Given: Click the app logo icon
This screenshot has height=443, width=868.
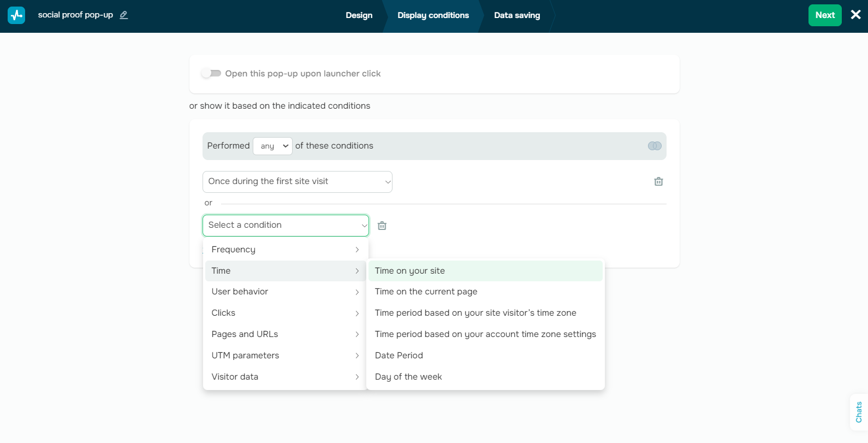Looking at the screenshot, I should coord(16,15).
